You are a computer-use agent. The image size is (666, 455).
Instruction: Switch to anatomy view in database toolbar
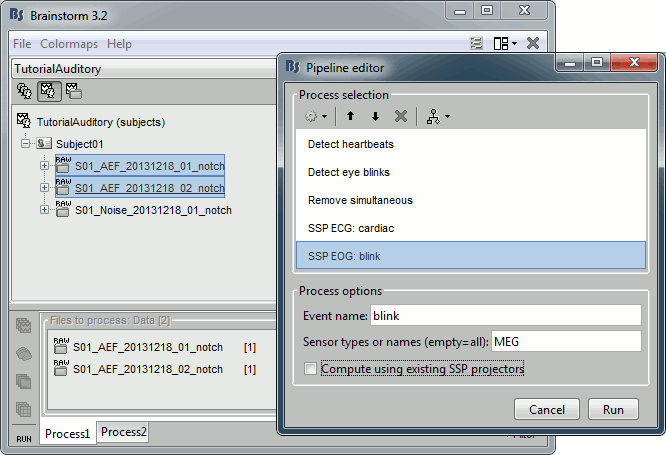point(24,91)
